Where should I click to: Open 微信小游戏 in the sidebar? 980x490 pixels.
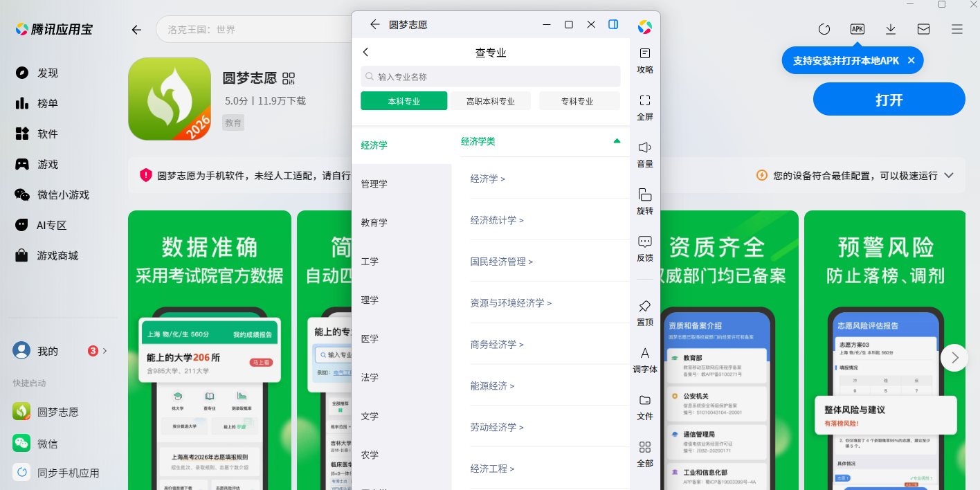[x=53, y=194]
